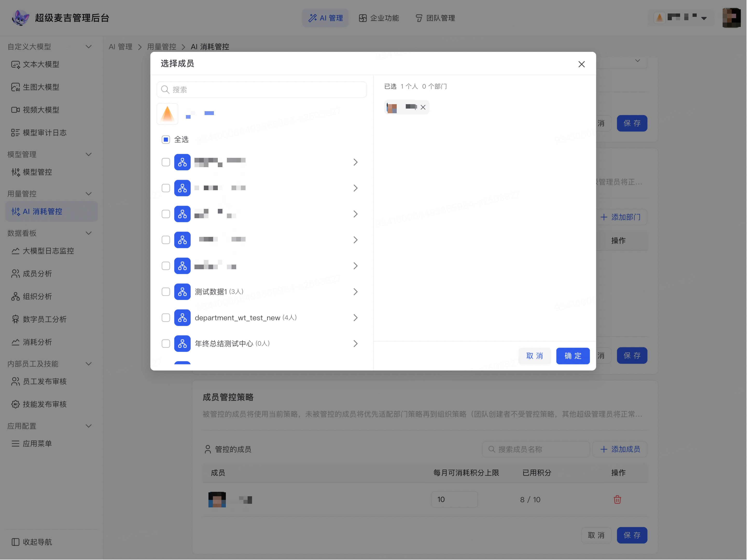Image resolution: width=747 pixels, height=560 pixels.
Task: Click 添加部门 button
Action: tap(620, 217)
